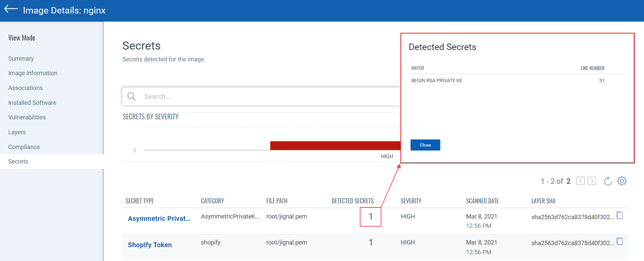Click 'Image Details: nginx' page title

coord(64,10)
